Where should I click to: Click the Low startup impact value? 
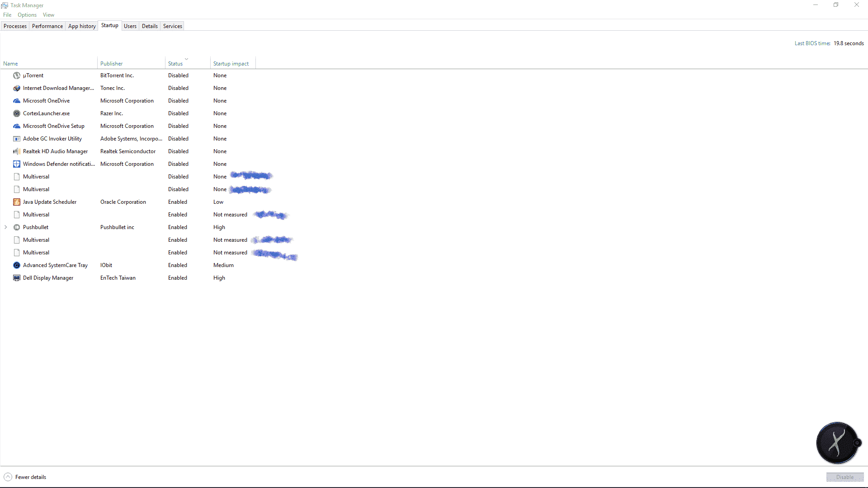(218, 202)
